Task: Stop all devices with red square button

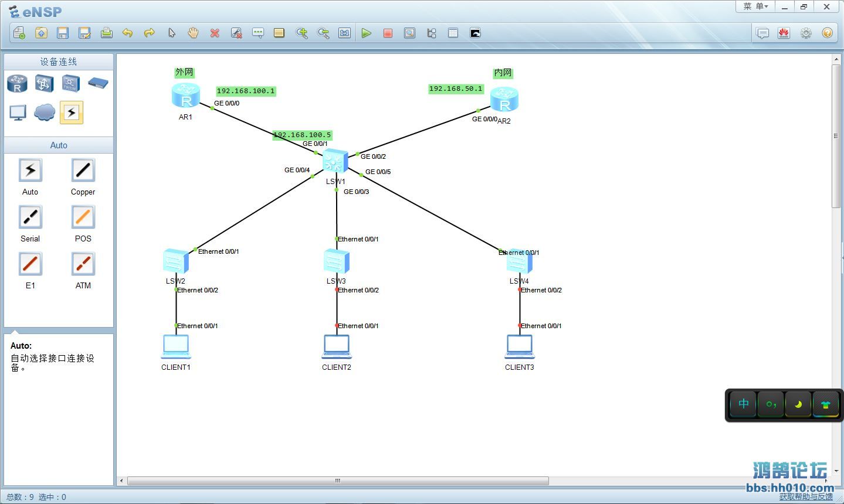Action: click(388, 33)
